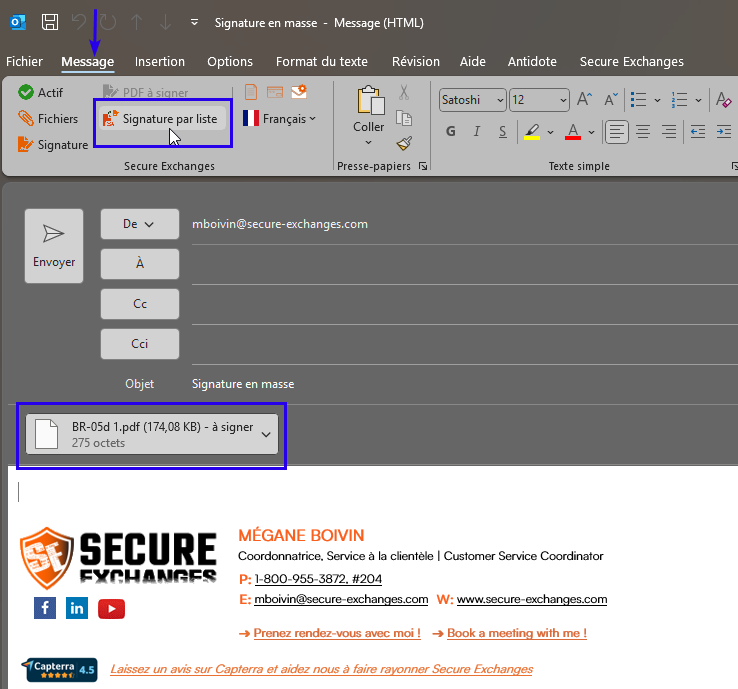Click the Cc button

(x=140, y=304)
